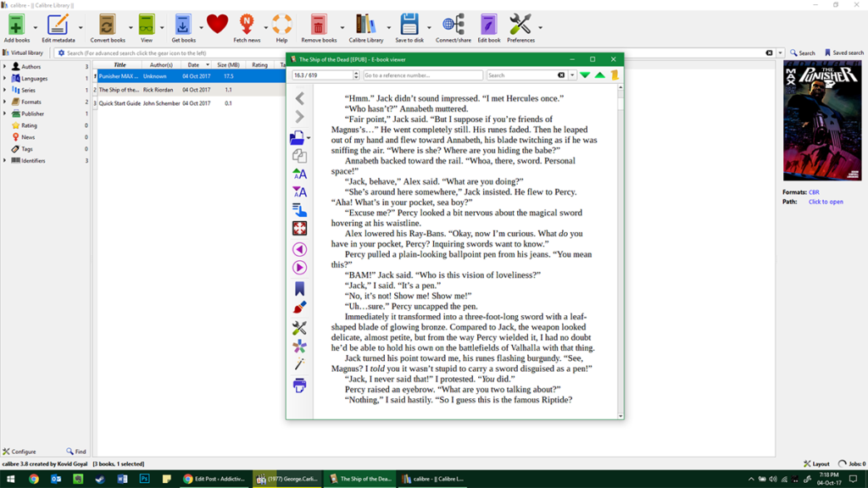
Task: Open the book path via Click to open
Action: (x=826, y=202)
